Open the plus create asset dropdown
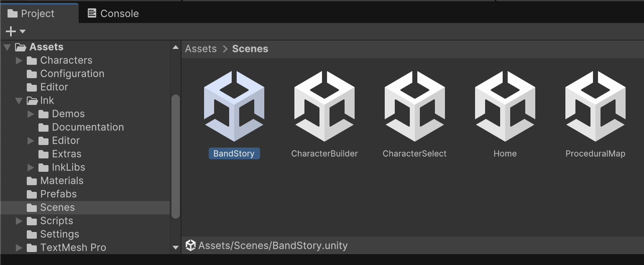This screenshot has height=265, width=644. point(15,31)
